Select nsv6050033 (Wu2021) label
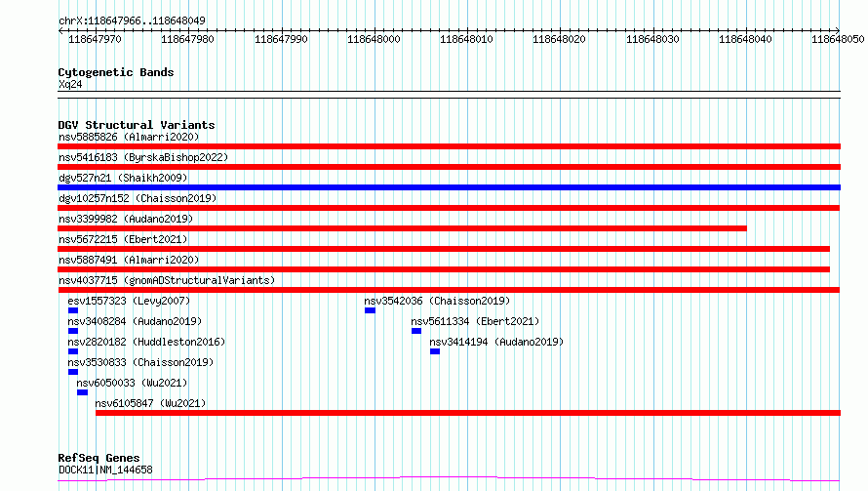The height and width of the screenshot is (491, 868). [132, 383]
